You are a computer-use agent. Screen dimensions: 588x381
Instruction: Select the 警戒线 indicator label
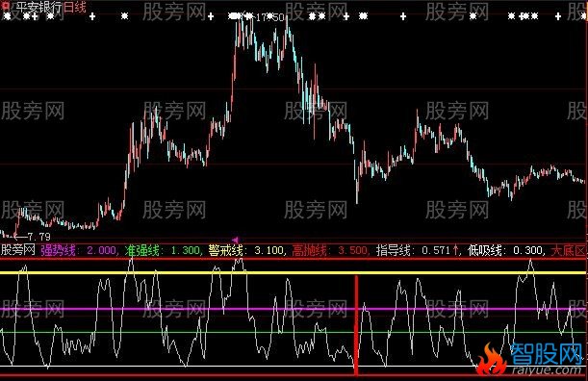pyautogui.click(x=226, y=250)
